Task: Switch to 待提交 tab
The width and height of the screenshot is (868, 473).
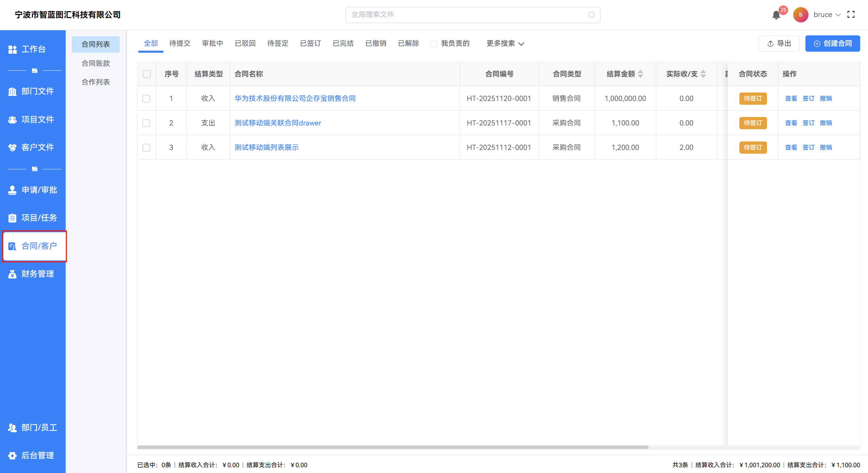Action: point(180,44)
